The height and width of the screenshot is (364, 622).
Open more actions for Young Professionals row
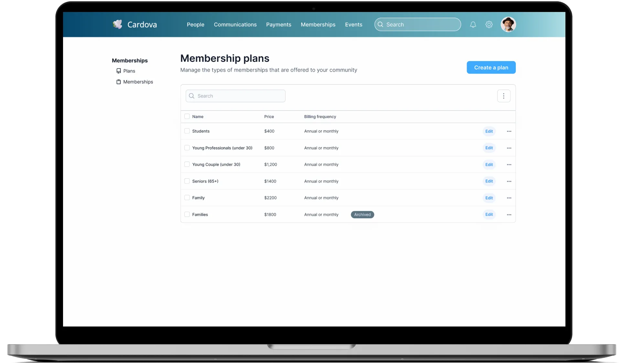pyautogui.click(x=509, y=148)
